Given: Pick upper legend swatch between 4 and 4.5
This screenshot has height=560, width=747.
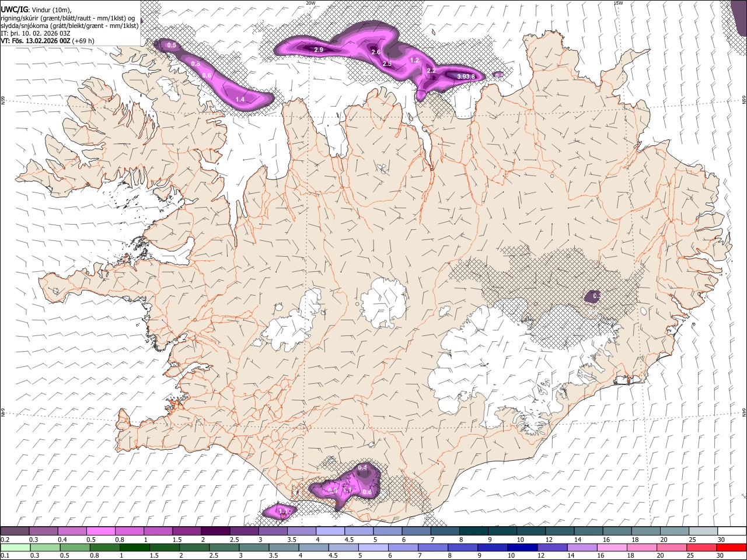Looking at the screenshot, I should coord(330,531).
